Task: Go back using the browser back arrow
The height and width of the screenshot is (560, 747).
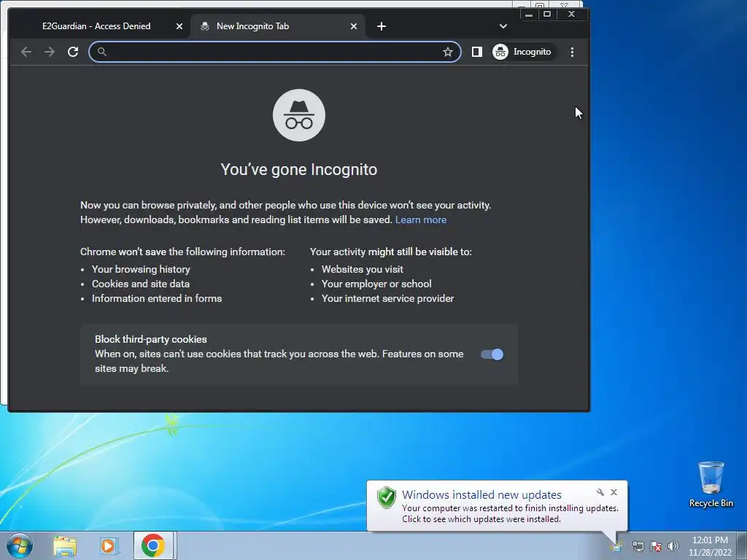Action: click(x=26, y=52)
